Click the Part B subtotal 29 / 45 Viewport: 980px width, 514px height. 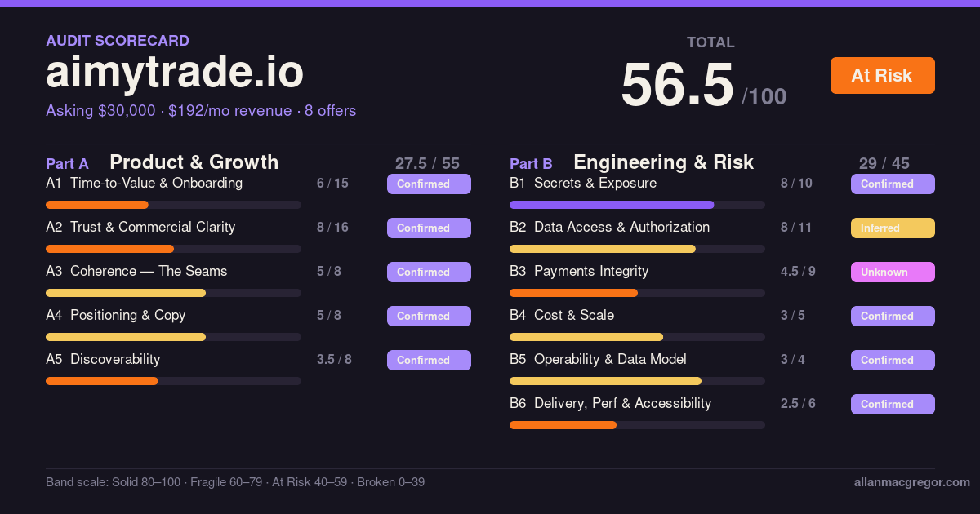pos(884,163)
